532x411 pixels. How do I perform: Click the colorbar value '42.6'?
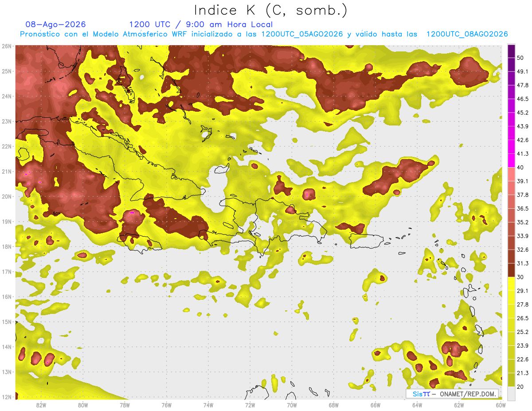click(523, 140)
